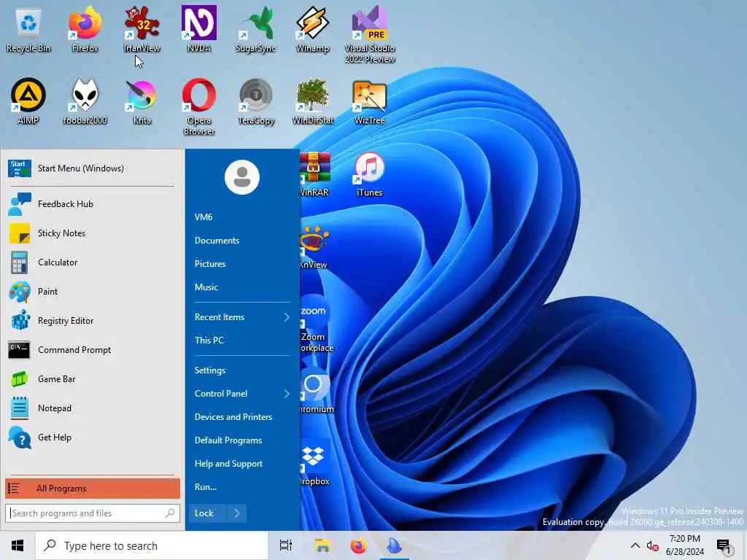Select the NVDA desktop icon

(x=198, y=29)
